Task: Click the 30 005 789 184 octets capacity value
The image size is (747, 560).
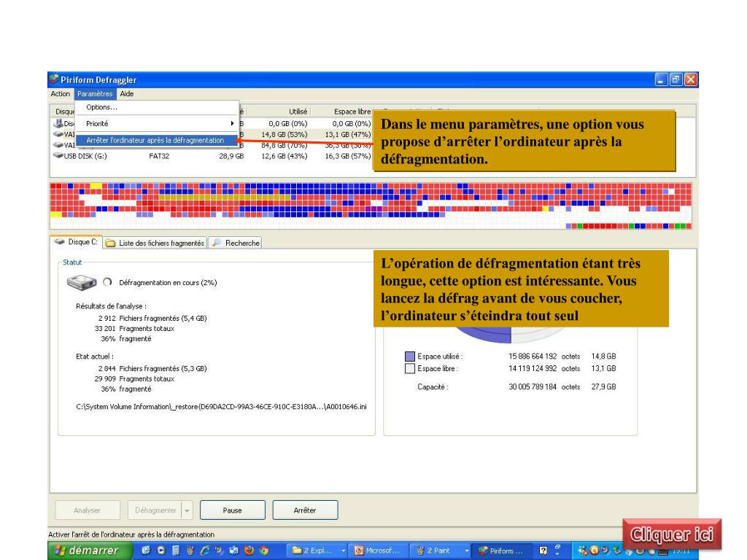Action: 544,386
